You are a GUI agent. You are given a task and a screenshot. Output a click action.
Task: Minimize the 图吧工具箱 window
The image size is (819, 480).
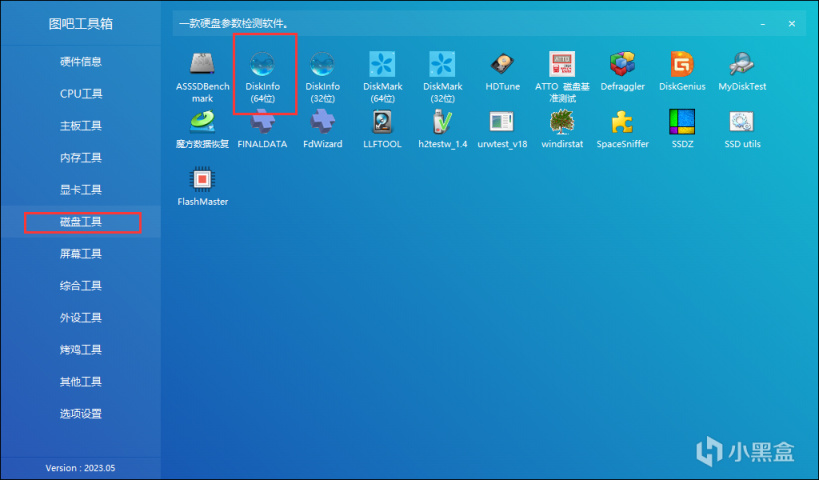[x=763, y=24]
